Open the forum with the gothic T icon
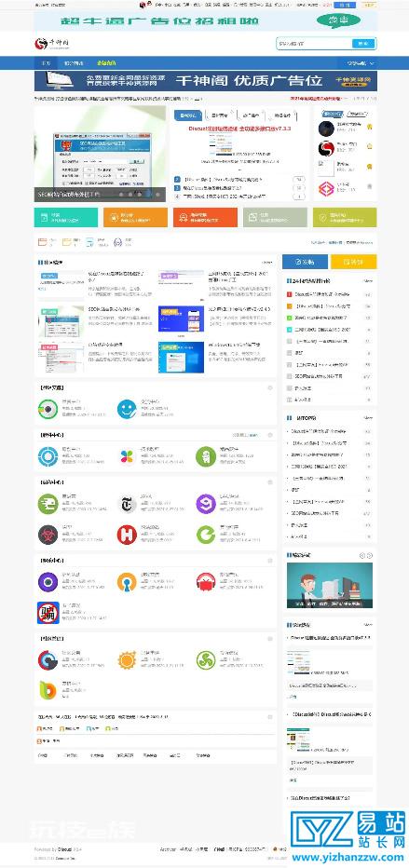409x868 pixels. [127, 504]
